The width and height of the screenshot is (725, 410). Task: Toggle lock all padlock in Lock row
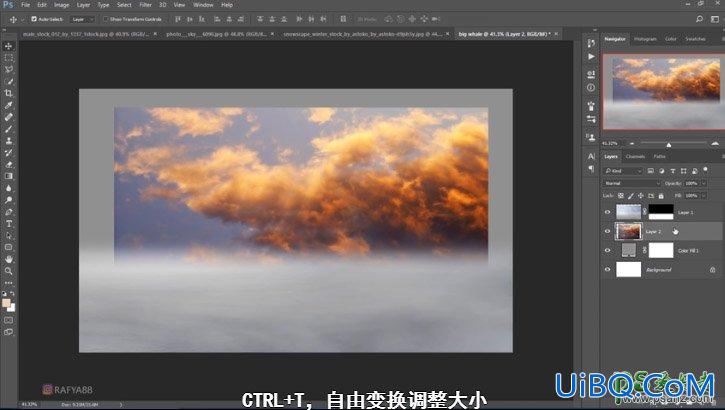661,196
